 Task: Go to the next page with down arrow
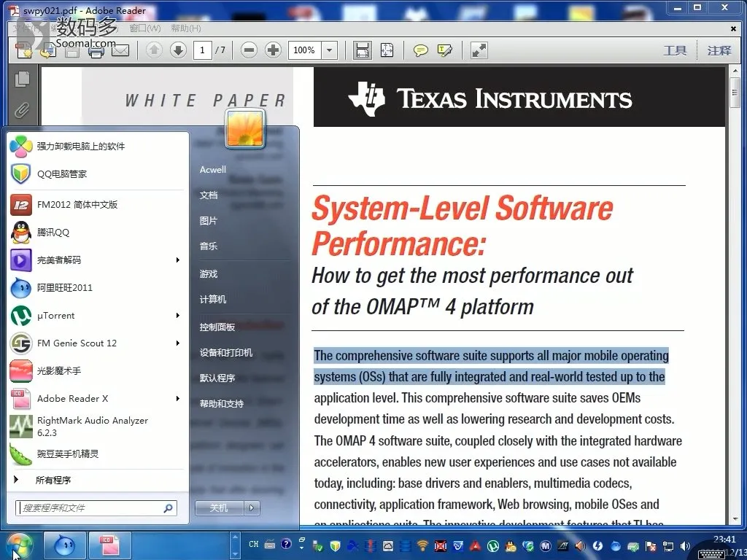[178, 50]
